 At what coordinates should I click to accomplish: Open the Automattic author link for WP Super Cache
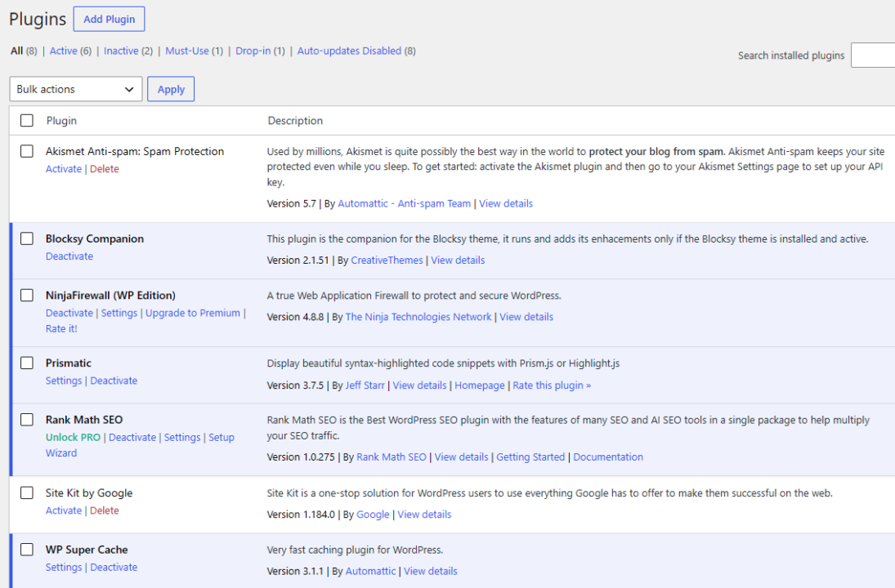(370, 571)
